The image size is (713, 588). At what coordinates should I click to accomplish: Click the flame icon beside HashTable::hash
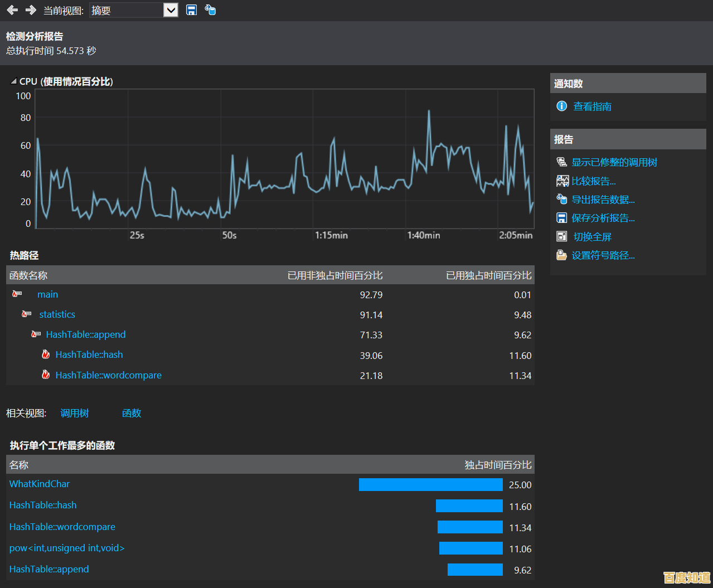click(x=46, y=354)
